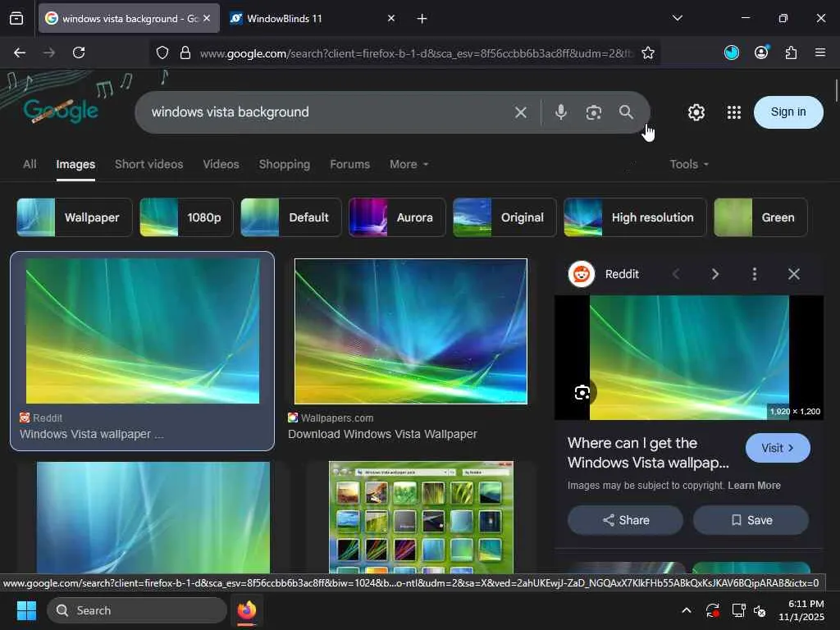The width and height of the screenshot is (840, 630).
Task: Search inside preview image with Lens
Action: point(582,393)
